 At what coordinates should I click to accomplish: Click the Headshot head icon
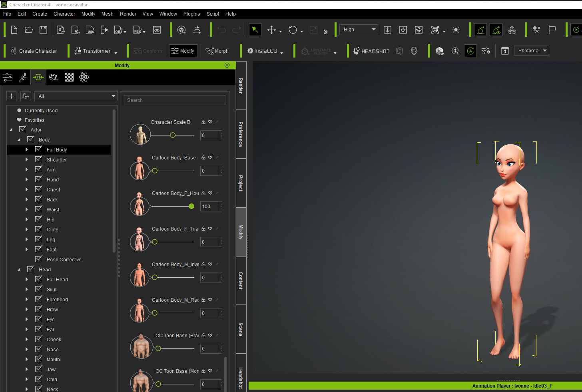pyautogui.click(x=414, y=51)
